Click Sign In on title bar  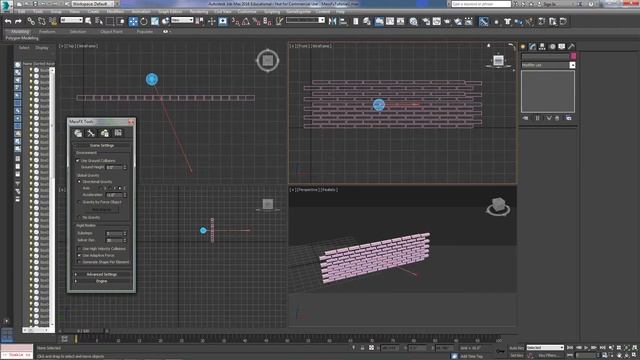pos(550,4)
